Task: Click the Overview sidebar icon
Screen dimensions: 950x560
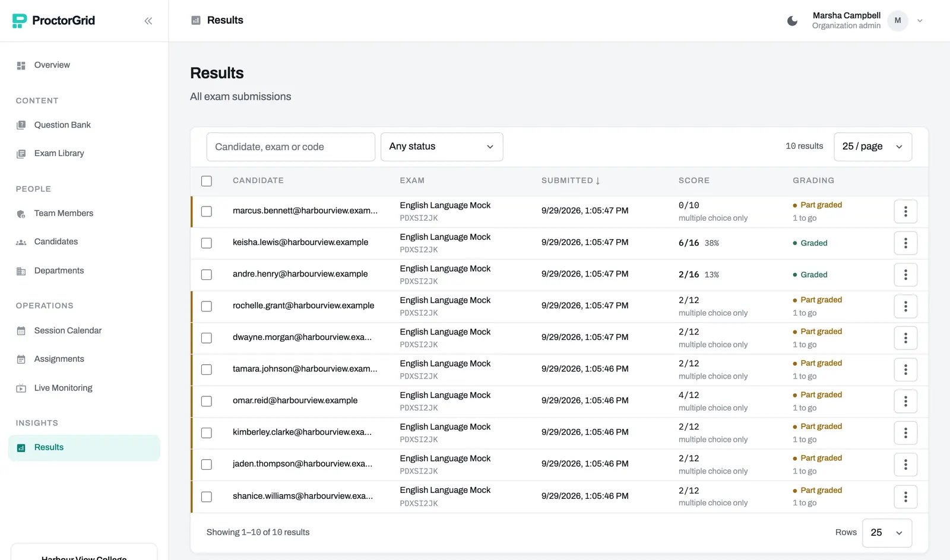Action: click(x=21, y=65)
